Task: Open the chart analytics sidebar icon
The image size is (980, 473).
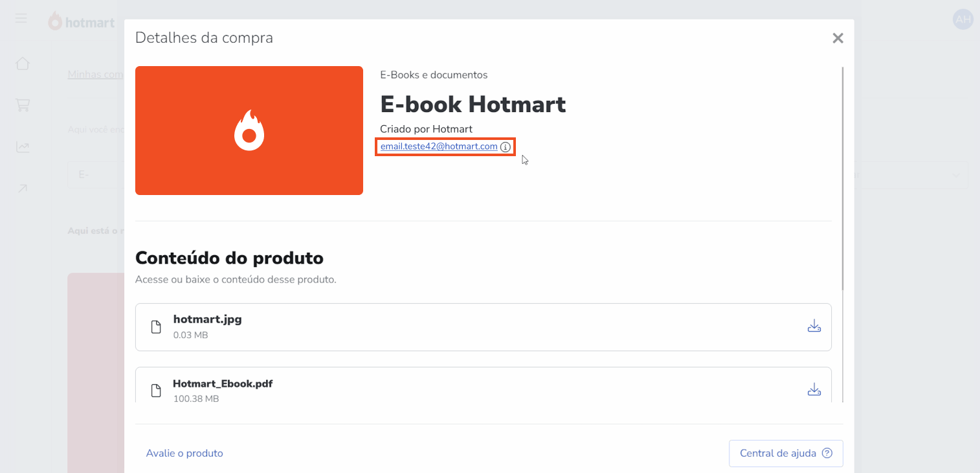Action: coord(23,147)
